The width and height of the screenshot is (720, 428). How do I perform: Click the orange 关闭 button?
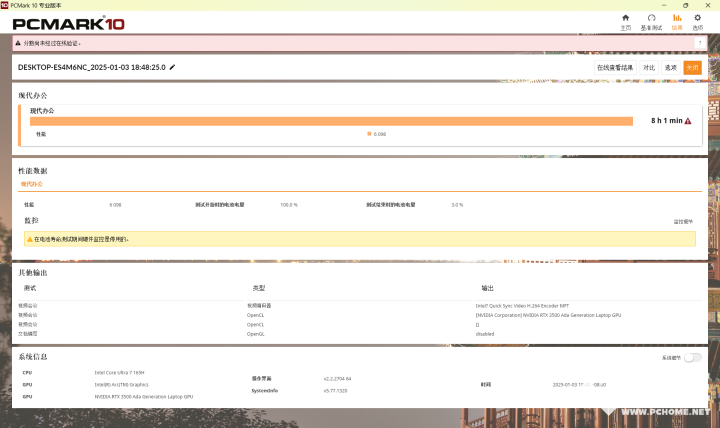(692, 68)
